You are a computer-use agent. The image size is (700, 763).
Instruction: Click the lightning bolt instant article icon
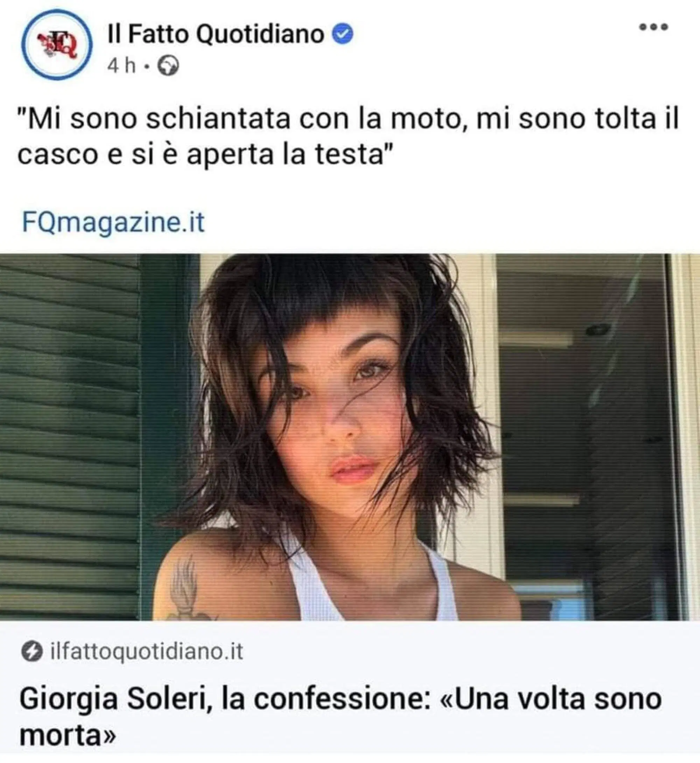(x=31, y=652)
